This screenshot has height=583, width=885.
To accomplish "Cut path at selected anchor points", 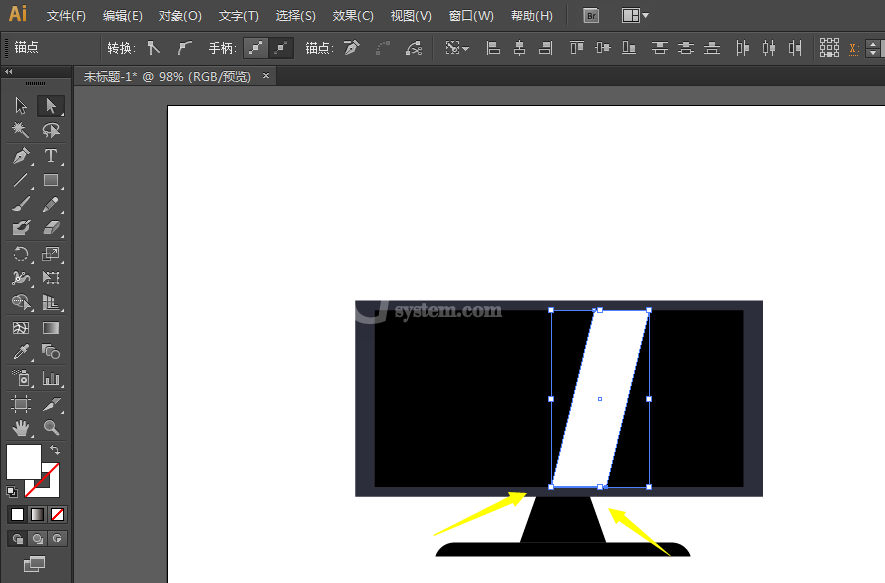I will point(414,48).
